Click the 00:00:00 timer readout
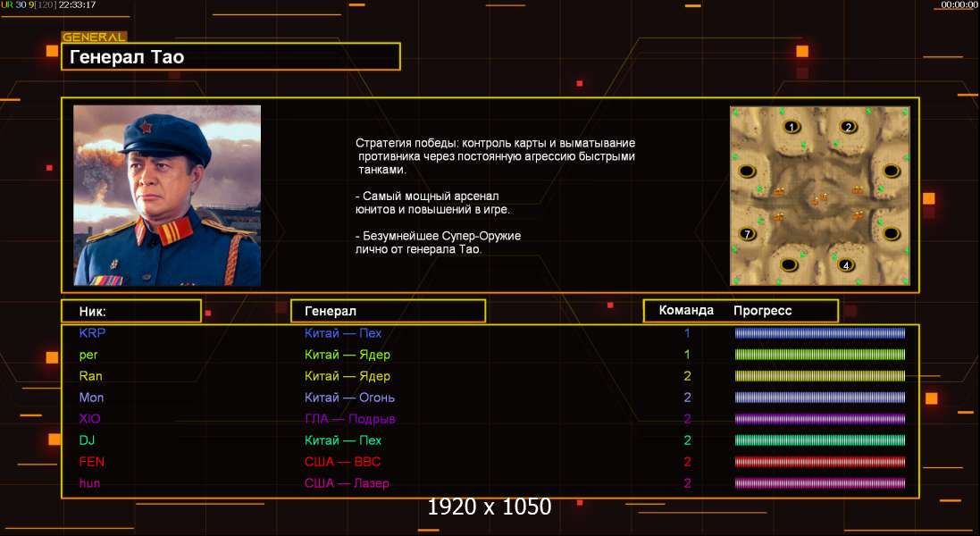980x536 pixels. pyautogui.click(x=959, y=5)
